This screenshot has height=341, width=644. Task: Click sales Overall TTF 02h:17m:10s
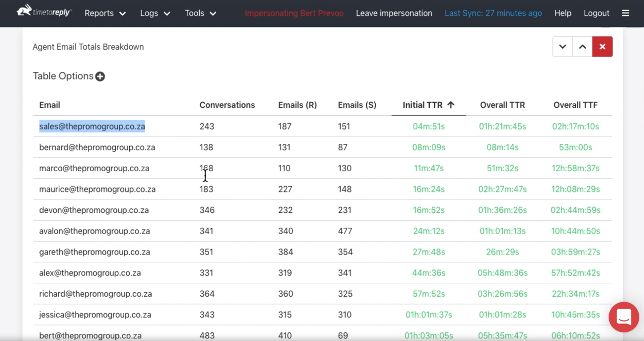[x=575, y=126]
